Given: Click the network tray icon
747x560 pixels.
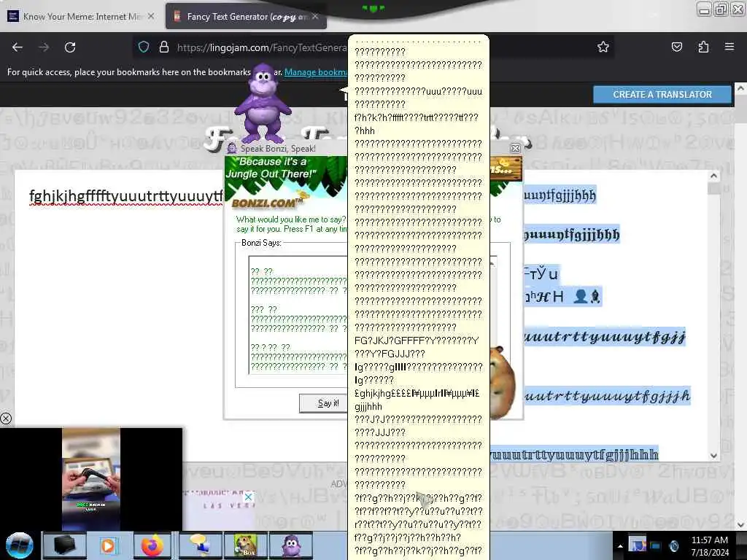Looking at the screenshot, I should [656, 545].
